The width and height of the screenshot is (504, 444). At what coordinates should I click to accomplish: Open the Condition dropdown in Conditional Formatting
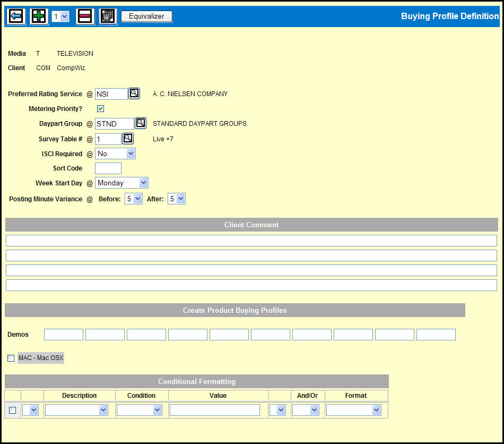[x=139, y=410]
